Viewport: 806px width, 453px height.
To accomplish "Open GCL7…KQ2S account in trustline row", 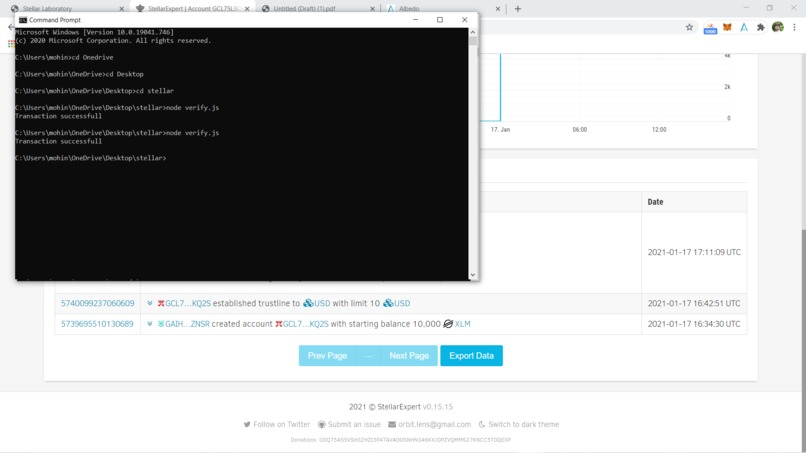I will coord(188,303).
